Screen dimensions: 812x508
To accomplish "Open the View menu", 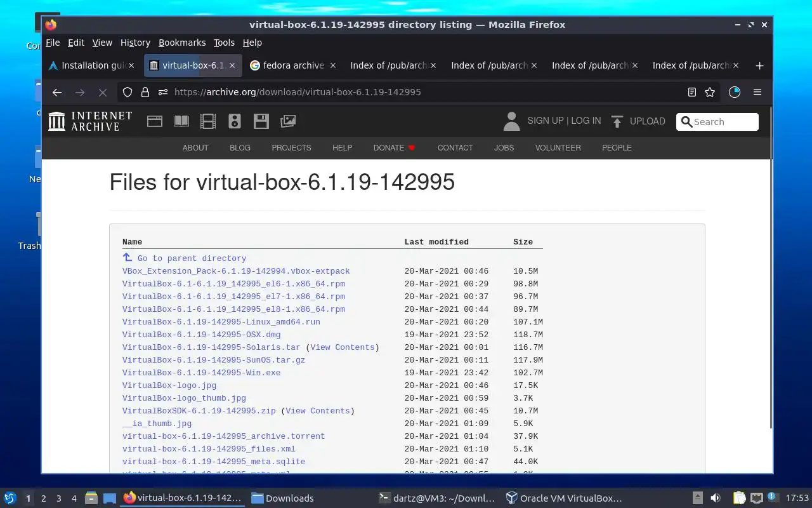I will tap(102, 43).
